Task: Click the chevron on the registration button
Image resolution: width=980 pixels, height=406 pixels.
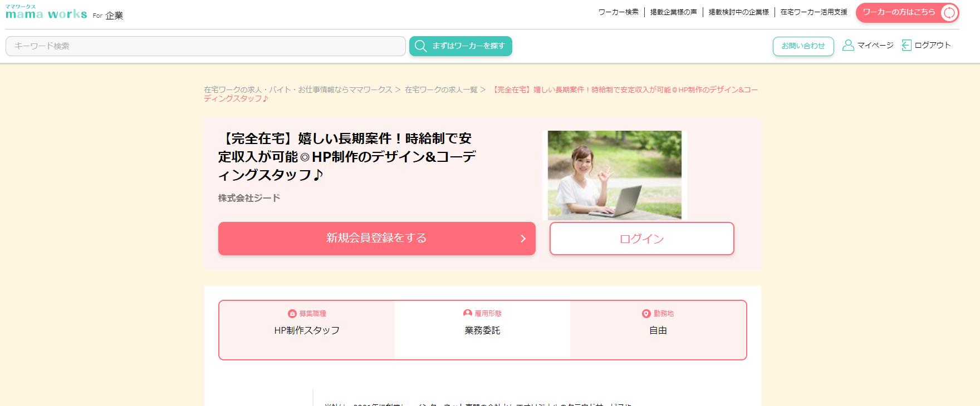Action: point(523,239)
